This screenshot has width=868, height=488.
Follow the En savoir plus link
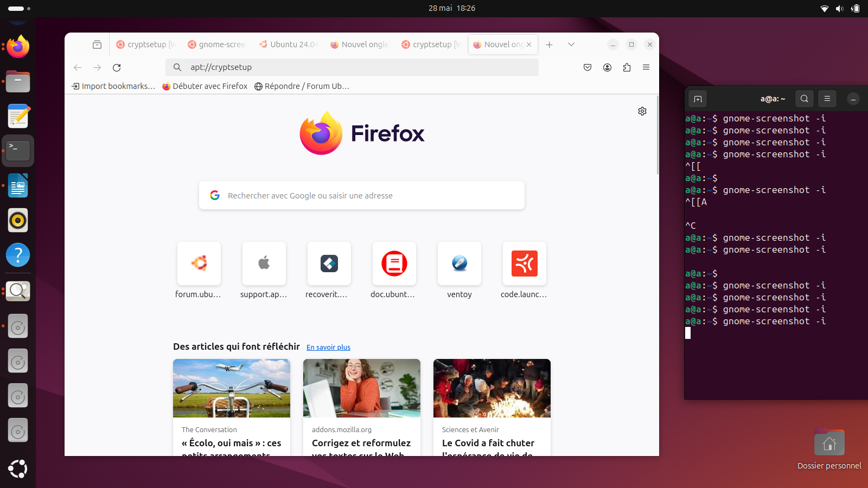click(328, 348)
